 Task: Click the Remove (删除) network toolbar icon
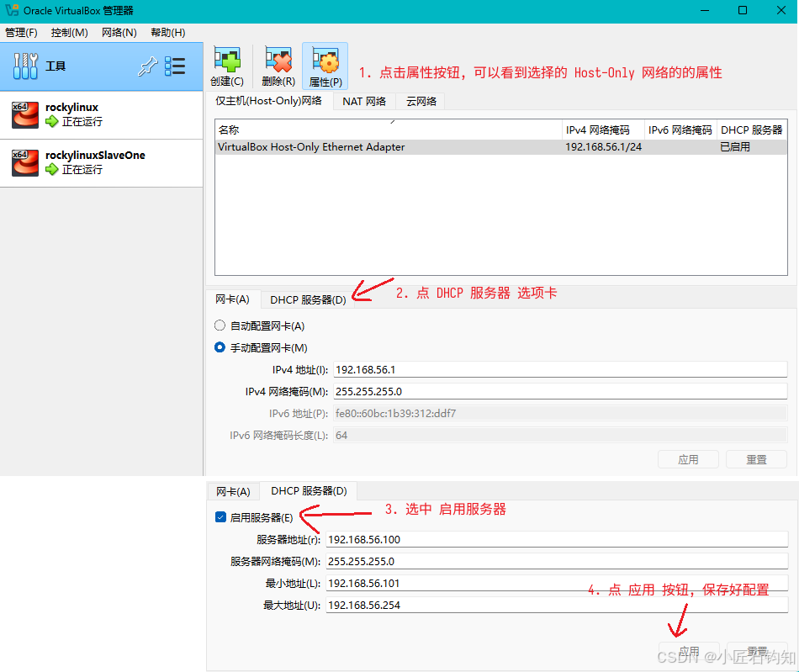(278, 60)
